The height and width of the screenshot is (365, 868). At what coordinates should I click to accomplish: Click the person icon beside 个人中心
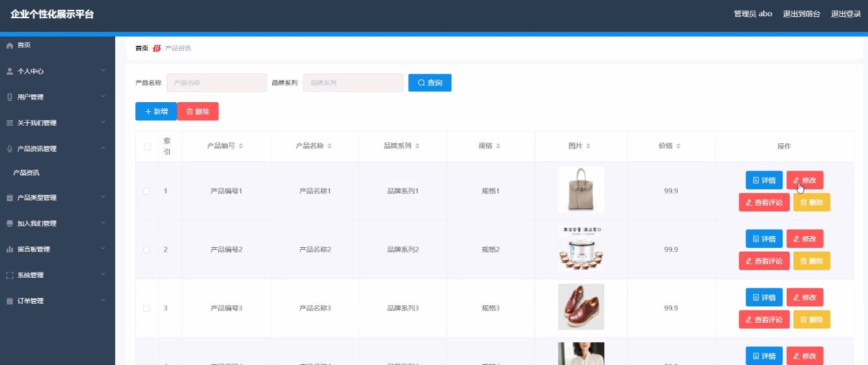[10, 72]
